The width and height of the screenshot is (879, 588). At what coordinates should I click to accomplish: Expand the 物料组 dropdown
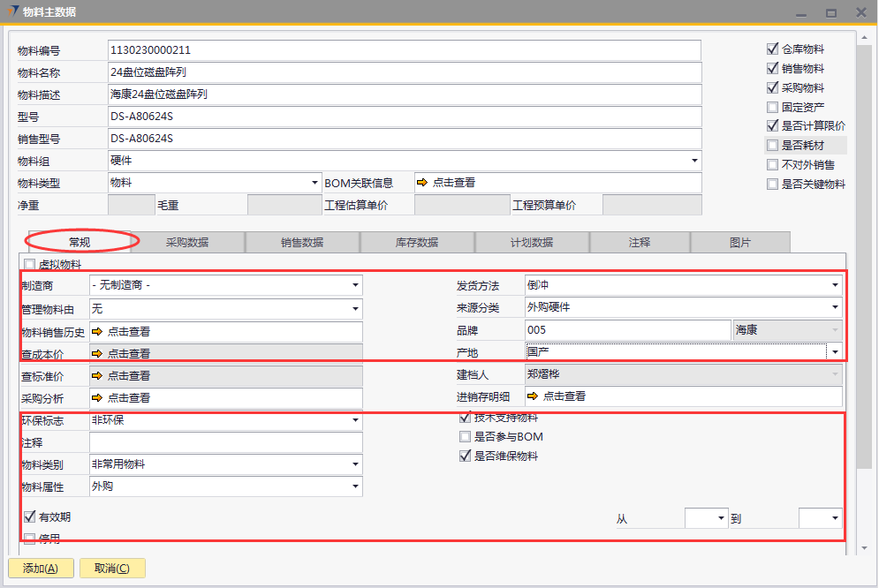pyautogui.click(x=694, y=161)
